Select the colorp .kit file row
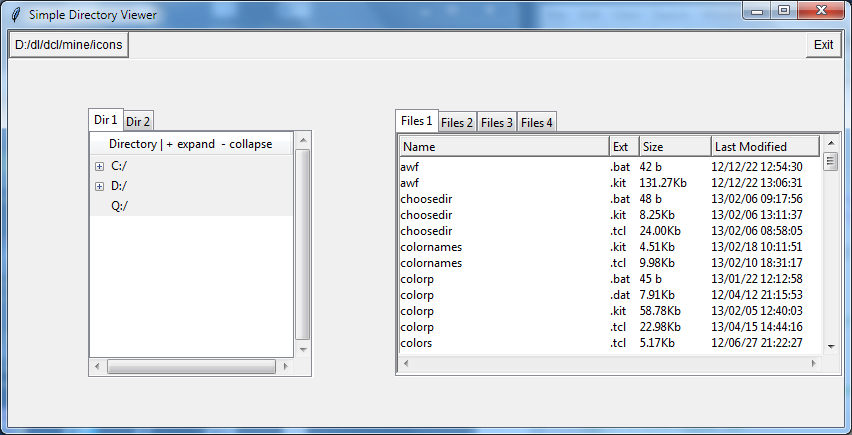The image size is (852, 435). click(609, 311)
